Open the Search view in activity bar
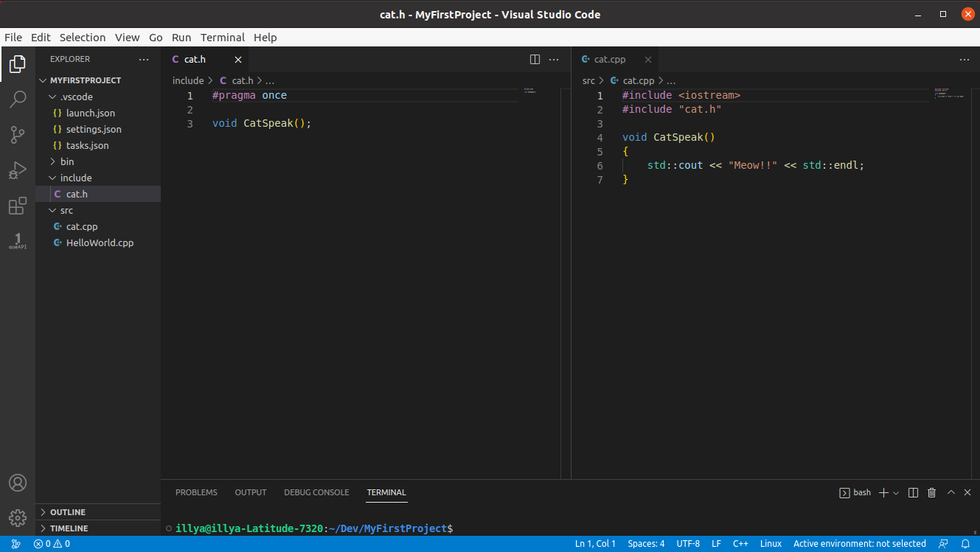 click(x=18, y=99)
